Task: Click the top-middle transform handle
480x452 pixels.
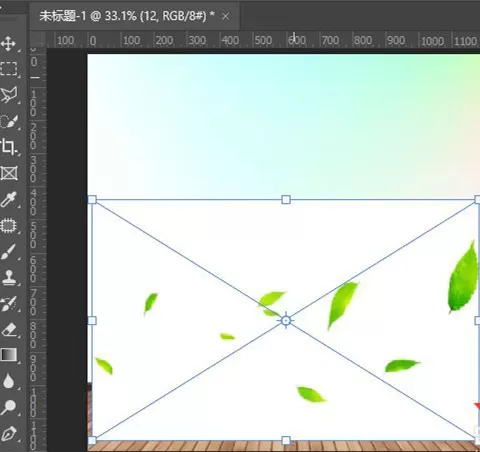Action: tap(286, 200)
